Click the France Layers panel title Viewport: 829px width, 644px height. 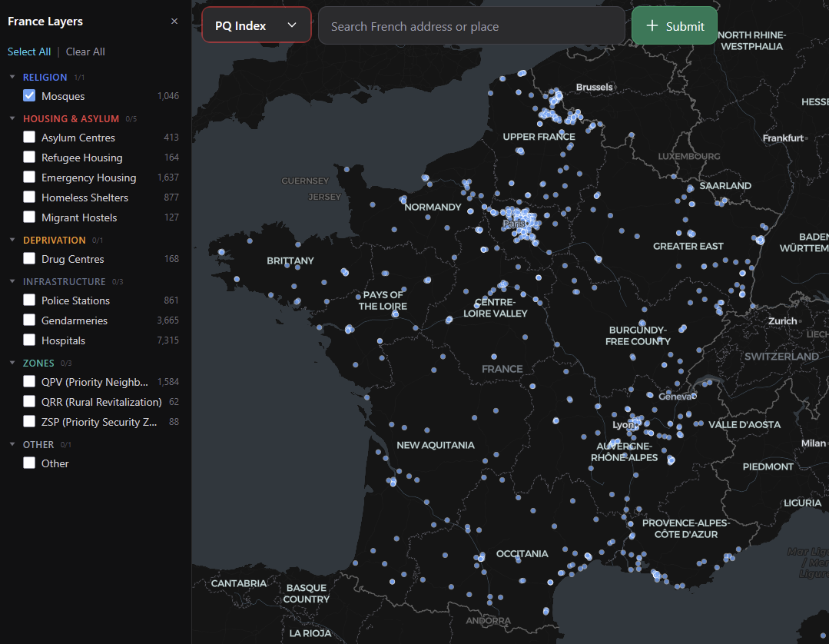click(45, 22)
